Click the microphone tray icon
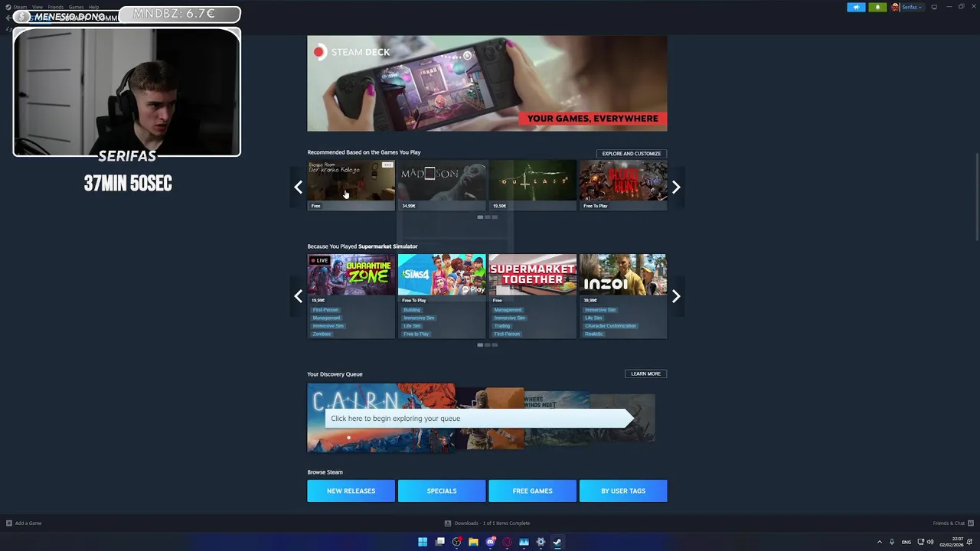The height and width of the screenshot is (551, 980). pos(892,542)
